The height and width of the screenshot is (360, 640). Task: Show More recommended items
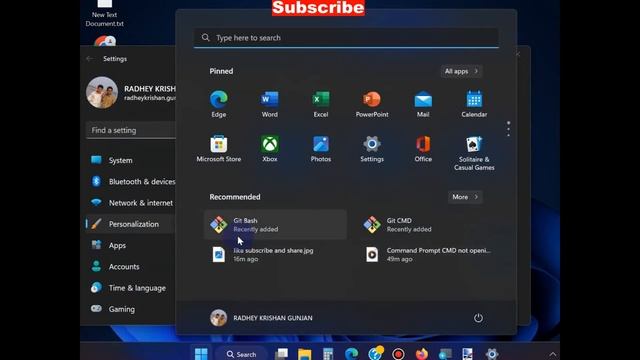(465, 197)
